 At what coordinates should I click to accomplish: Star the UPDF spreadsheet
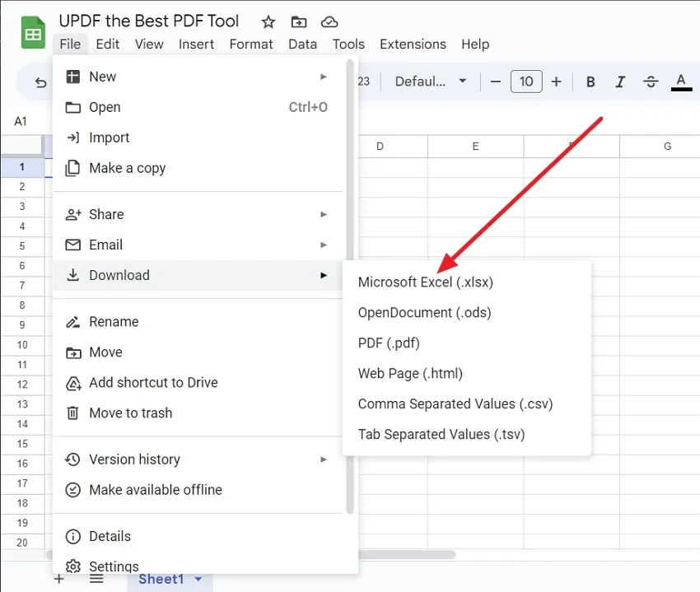(x=268, y=21)
